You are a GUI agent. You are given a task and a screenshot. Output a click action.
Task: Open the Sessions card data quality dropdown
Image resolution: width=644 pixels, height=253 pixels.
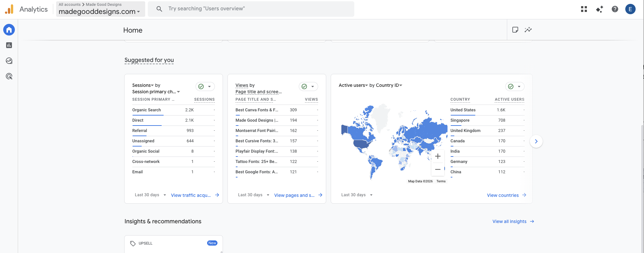coord(205,86)
